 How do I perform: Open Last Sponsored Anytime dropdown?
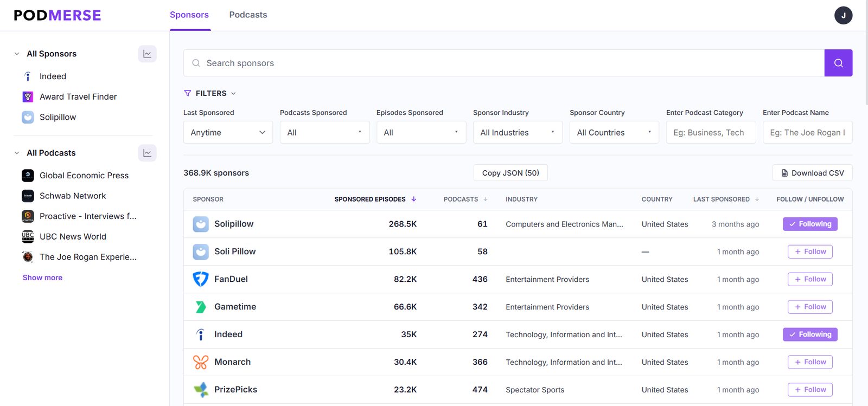228,132
